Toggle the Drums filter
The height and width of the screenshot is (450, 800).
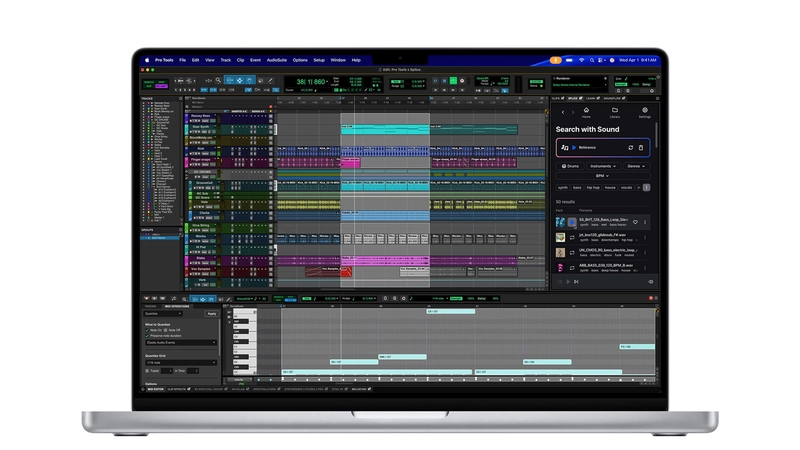coord(570,166)
